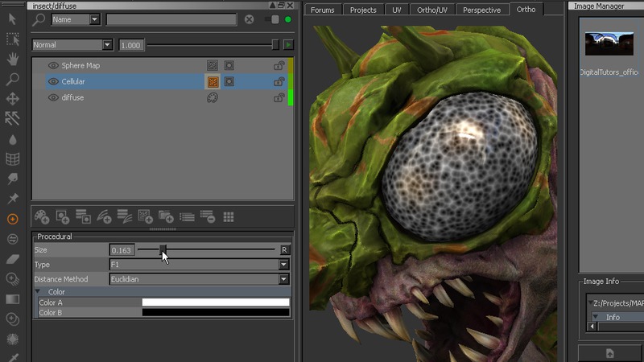This screenshot has width=644, height=362.
Task: Click the add paint layer palette icon
Action: tap(41, 216)
